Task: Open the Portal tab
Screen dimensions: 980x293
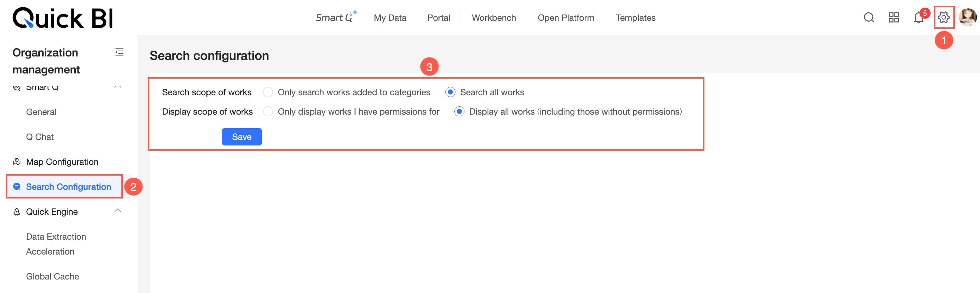Action: (438, 18)
